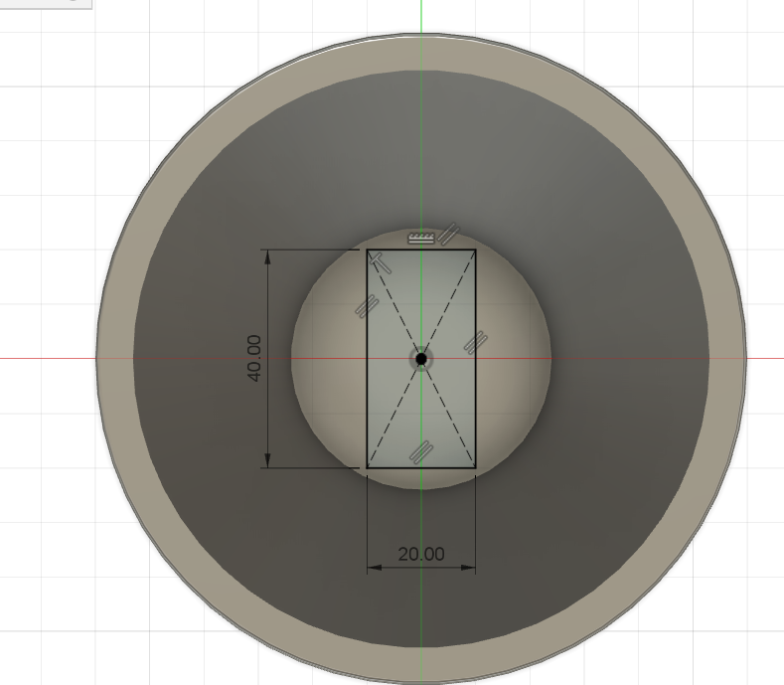Image resolution: width=784 pixels, height=685 pixels.
Task: Select the 20.00 width dimension value
Action: tap(421, 554)
